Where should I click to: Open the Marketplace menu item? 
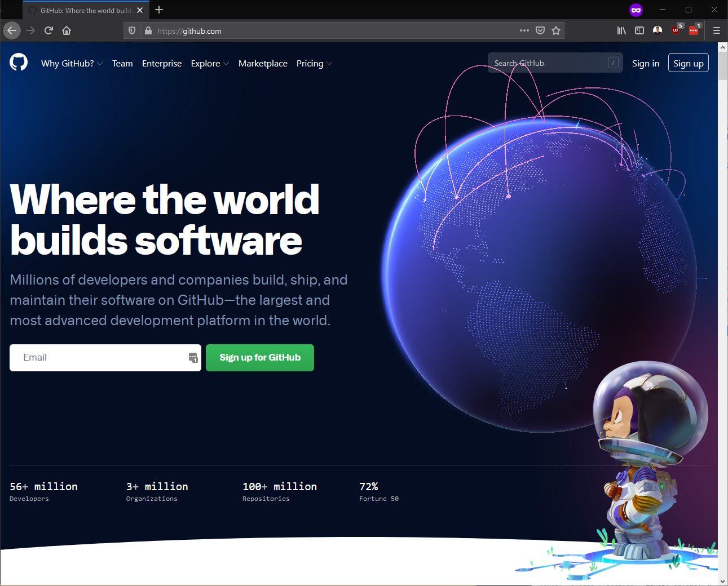pos(263,63)
